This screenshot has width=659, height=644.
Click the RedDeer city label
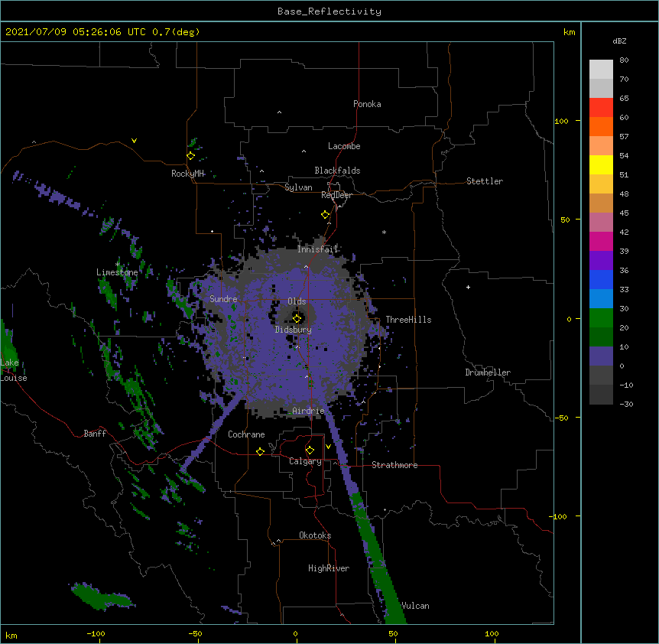tap(336, 195)
